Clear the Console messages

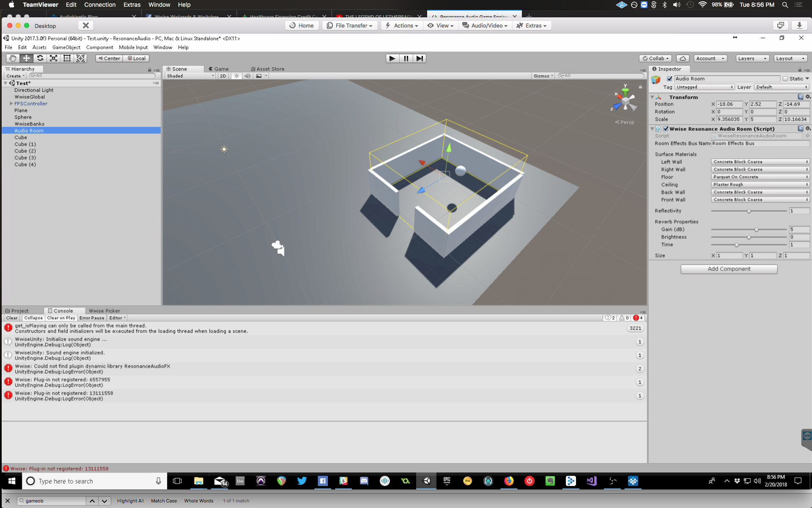point(11,318)
